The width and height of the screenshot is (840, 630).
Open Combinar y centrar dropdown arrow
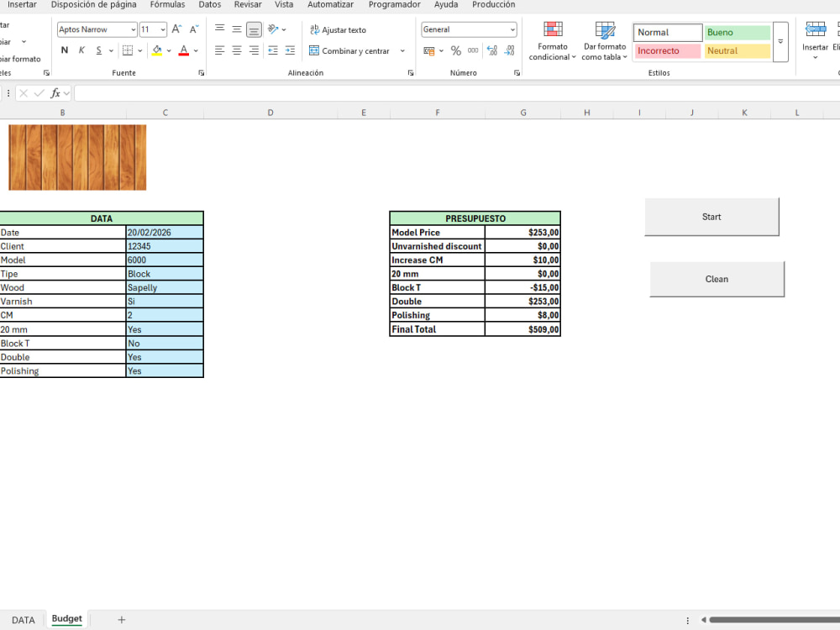pyautogui.click(x=402, y=51)
